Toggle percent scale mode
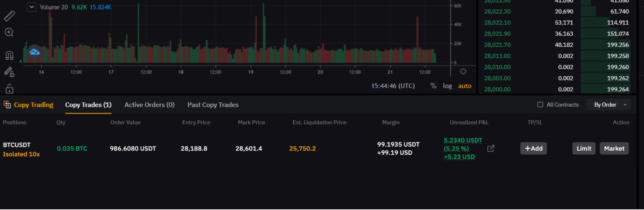The height and width of the screenshot is (210, 644). [433, 86]
